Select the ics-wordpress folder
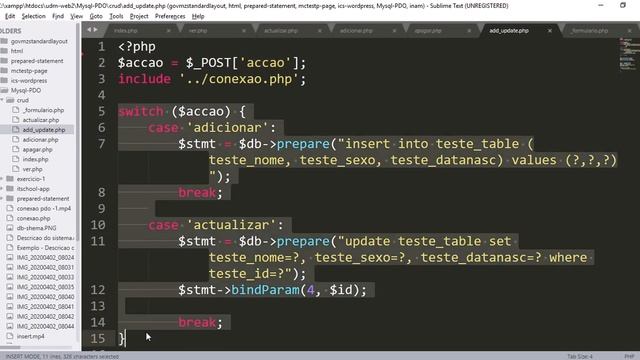This screenshot has width=640, height=360. click(29, 80)
